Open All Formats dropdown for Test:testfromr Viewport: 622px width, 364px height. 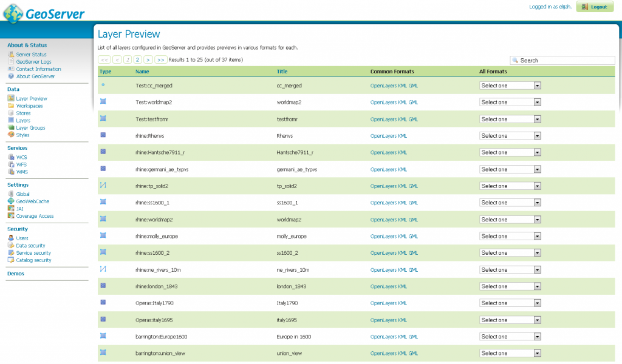coord(510,120)
